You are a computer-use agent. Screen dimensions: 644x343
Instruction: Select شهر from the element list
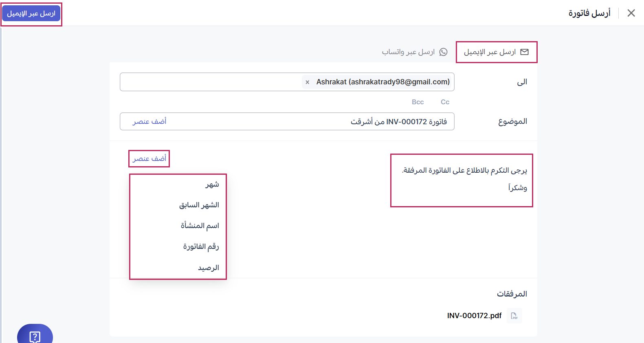[x=212, y=185]
